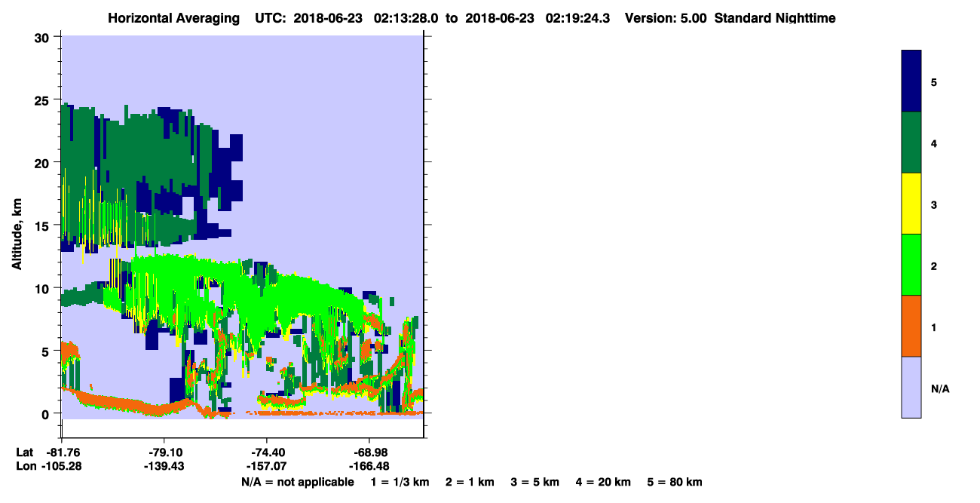
Task: Click the 25 altitude tick label
Action: pos(43,100)
